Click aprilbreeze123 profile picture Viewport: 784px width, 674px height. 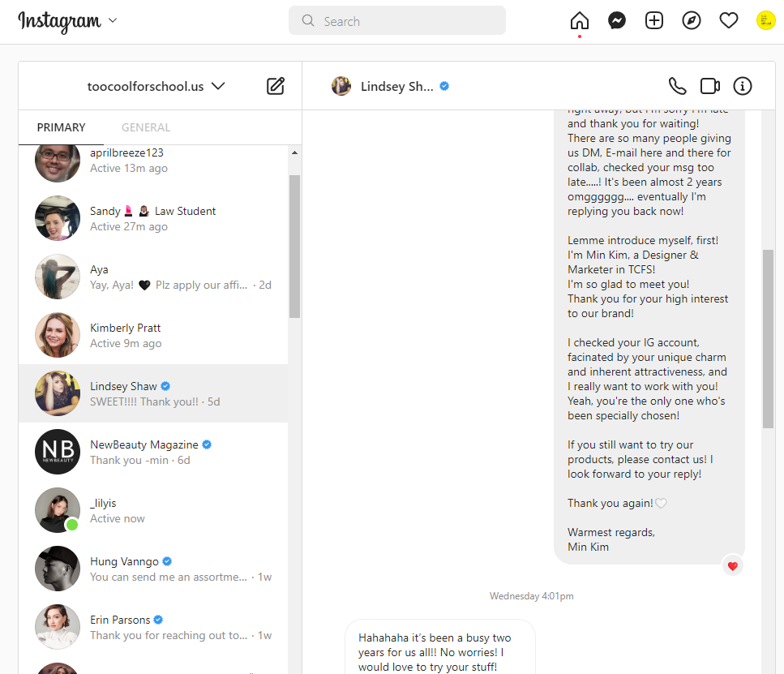click(58, 163)
